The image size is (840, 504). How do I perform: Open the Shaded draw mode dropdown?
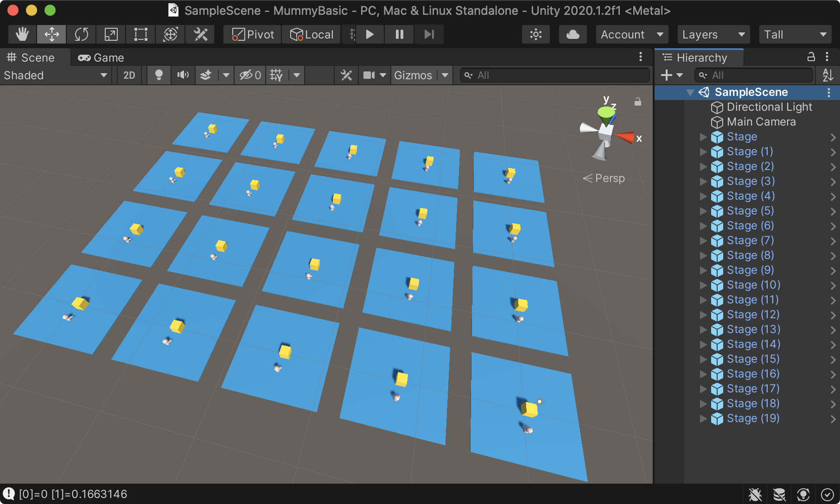click(56, 75)
